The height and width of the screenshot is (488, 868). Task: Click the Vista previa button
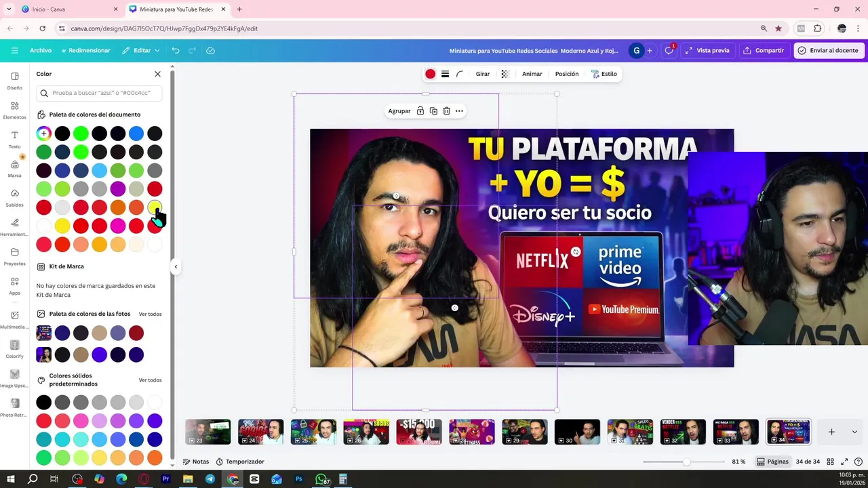tap(707, 50)
